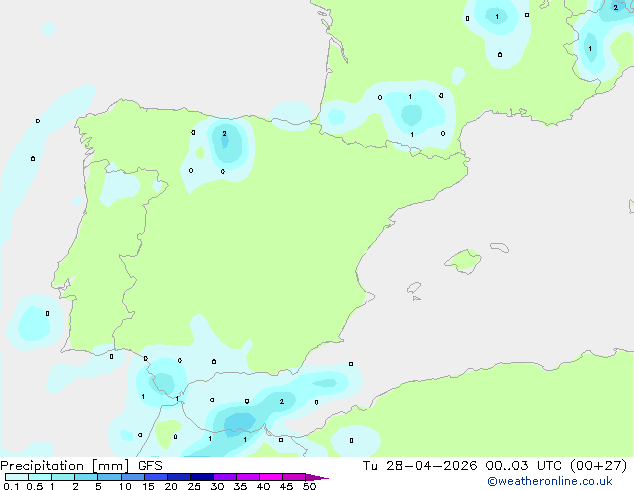Click the 'Precipitation [mm]' title text

(x=65, y=466)
